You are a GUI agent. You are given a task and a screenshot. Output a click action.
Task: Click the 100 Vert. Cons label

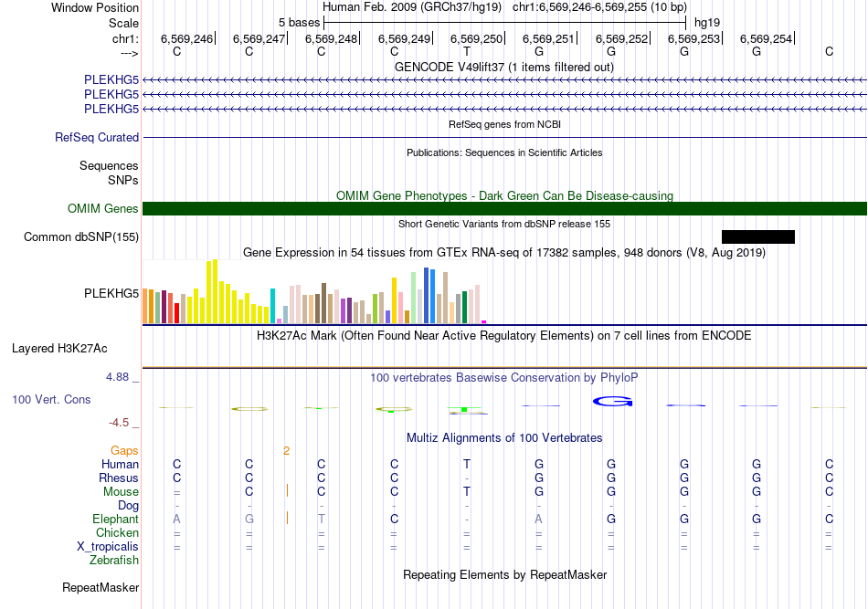(51, 399)
